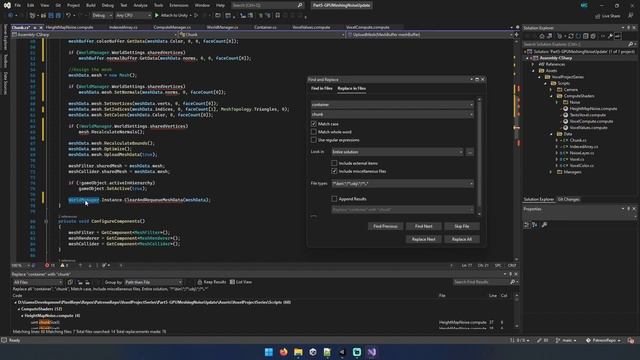The height and width of the screenshot is (360, 640).
Task: Click the replace-with field containing chunk
Action: coord(392,115)
